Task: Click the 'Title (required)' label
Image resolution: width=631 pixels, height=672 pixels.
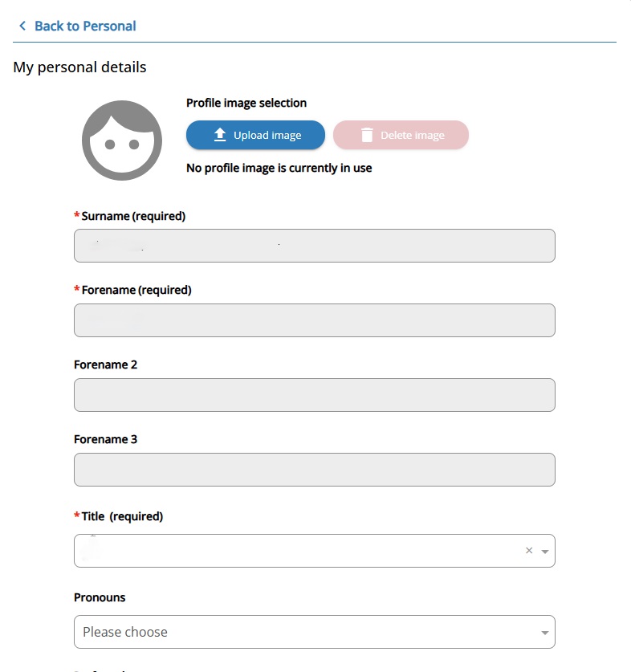Action: pos(122,516)
